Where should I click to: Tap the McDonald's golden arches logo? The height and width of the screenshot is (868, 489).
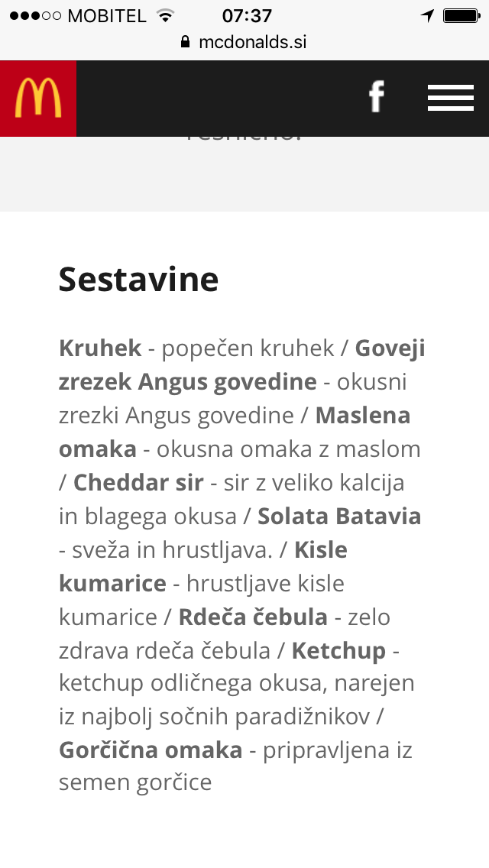coord(38,98)
